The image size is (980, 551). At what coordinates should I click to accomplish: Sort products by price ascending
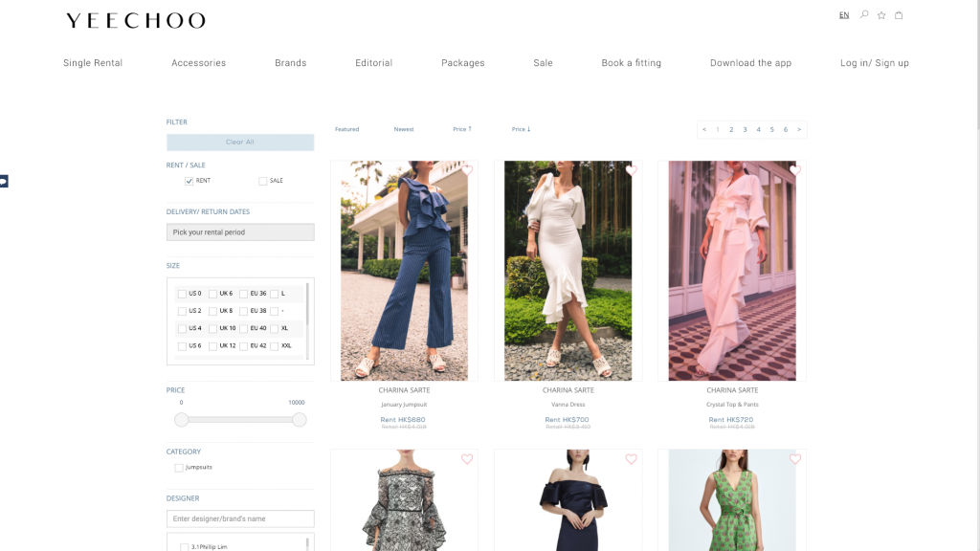coord(462,129)
